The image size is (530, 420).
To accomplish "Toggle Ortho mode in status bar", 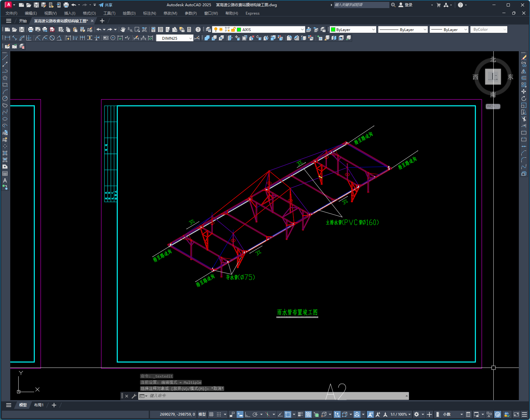I will click(x=247, y=414).
